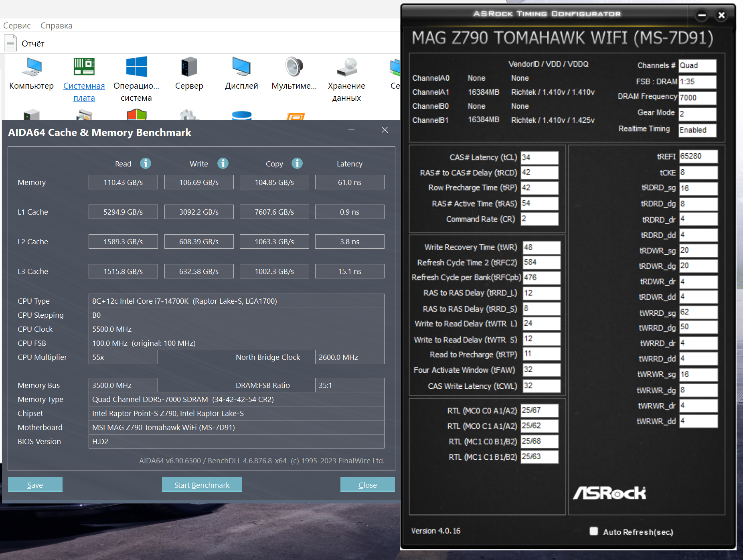This screenshot has height=560, width=743.
Task: Open the Сервер category icon
Action: (x=189, y=67)
